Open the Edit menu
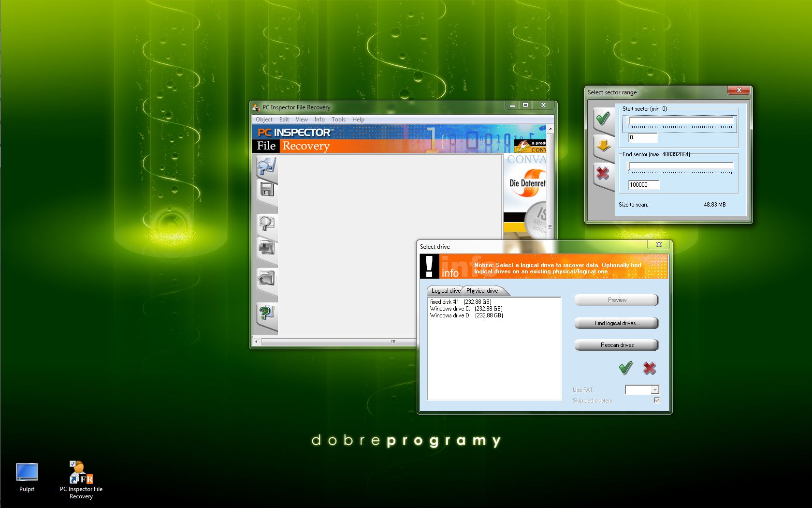The image size is (812, 508). (x=284, y=120)
